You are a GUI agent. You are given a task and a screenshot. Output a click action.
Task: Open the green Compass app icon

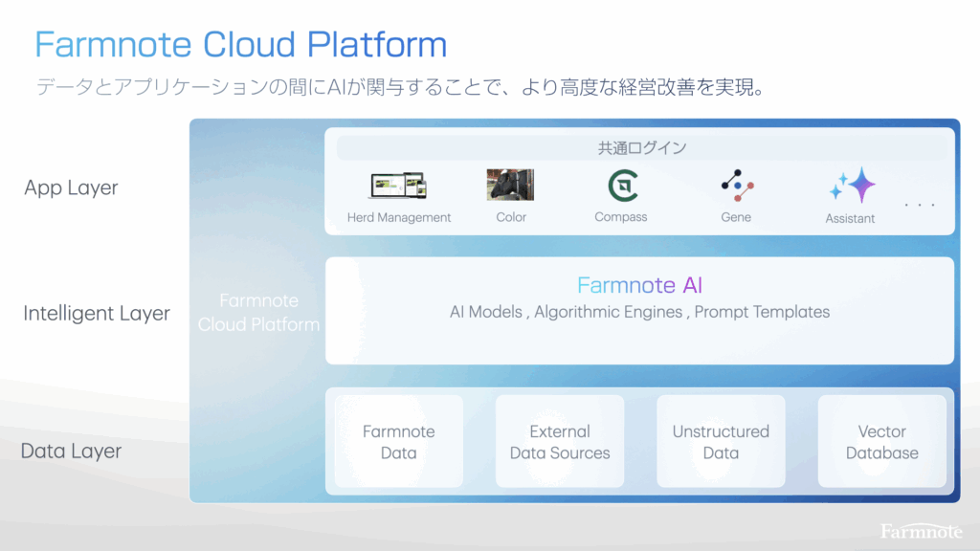pos(622,185)
